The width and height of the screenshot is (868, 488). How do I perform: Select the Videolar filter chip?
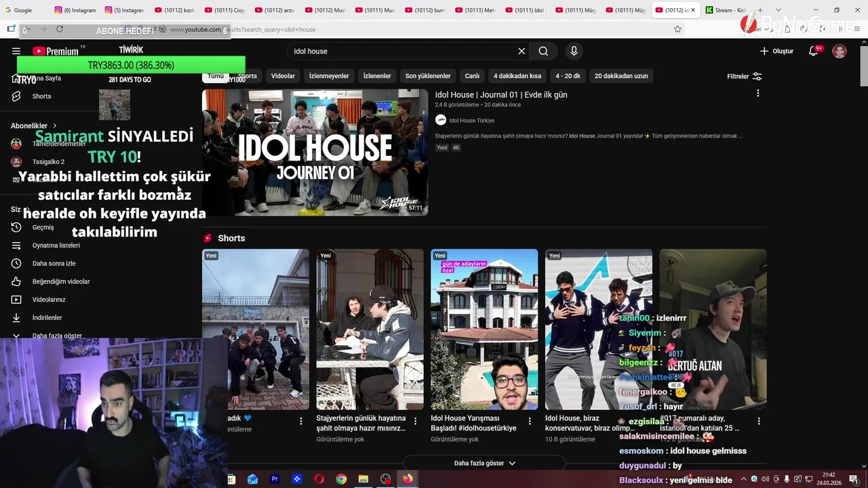coord(283,76)
